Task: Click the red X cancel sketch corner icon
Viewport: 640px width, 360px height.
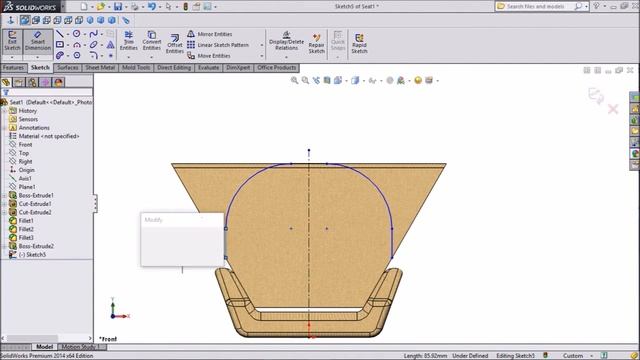Action: pyautogui.click(x=613, y=109)
